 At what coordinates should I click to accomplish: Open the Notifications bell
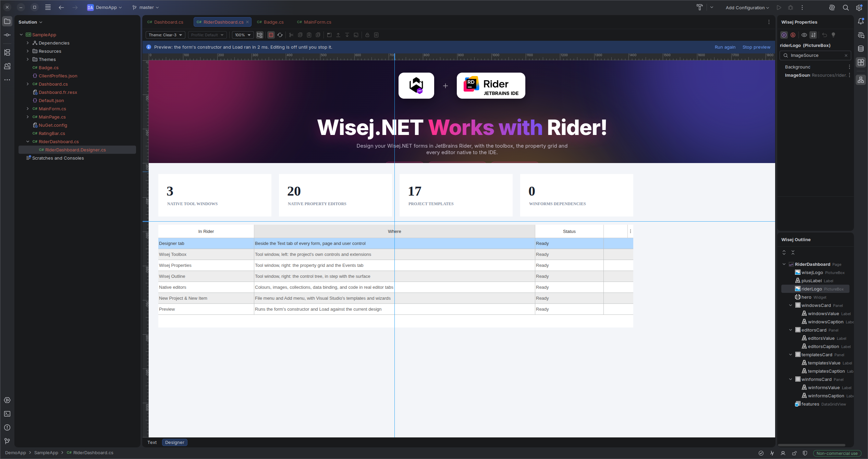[861, 21]
